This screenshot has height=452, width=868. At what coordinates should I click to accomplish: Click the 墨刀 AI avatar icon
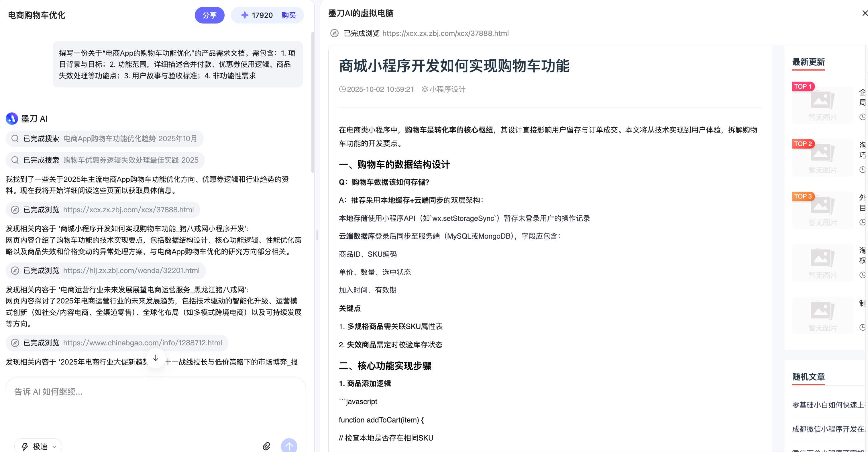click(11, 118)
